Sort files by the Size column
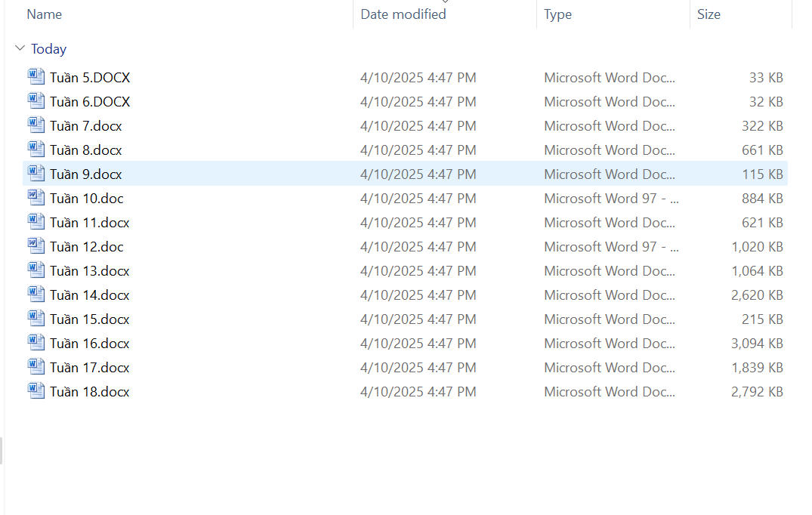Screen dimensions: 812x515 point(709,14)
